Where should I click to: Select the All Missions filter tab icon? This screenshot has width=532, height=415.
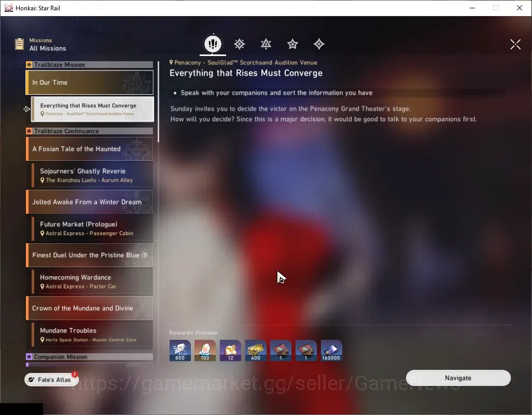click(213, 44)
